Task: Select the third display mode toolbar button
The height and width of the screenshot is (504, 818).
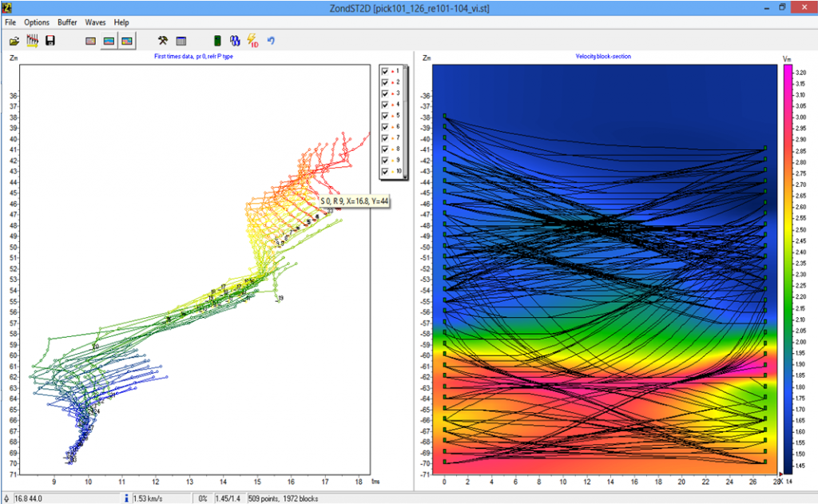Action: click(x=126, y=41)
